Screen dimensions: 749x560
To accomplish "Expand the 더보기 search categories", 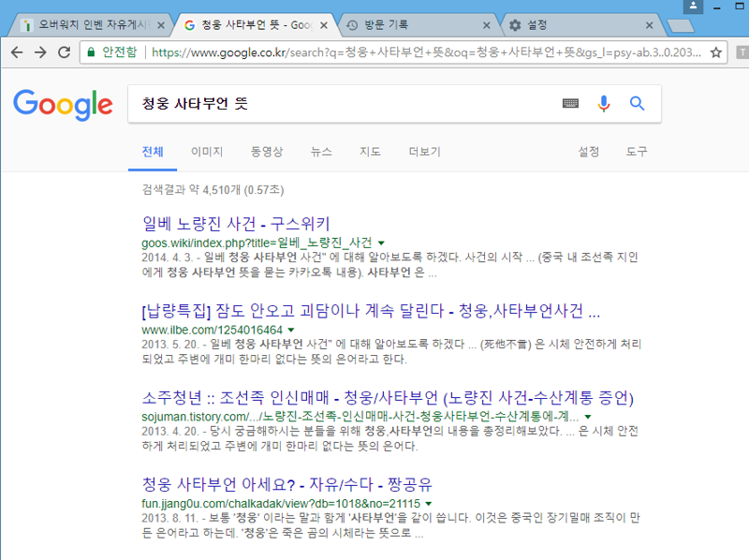I will point(424,152).
